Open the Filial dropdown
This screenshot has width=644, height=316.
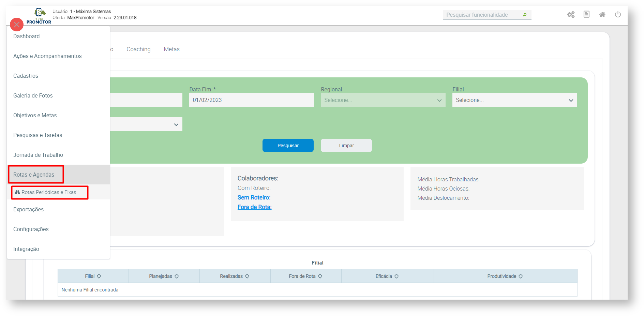515,100
